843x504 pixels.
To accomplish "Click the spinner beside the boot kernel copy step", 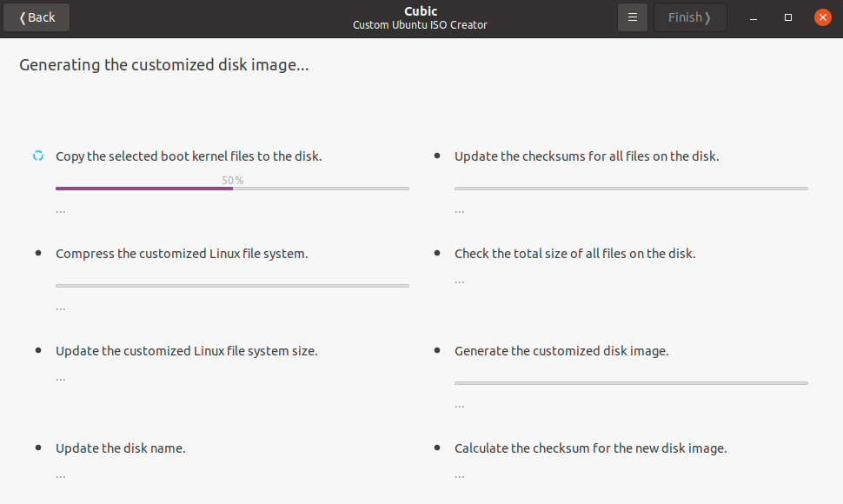I will [38, 156].
